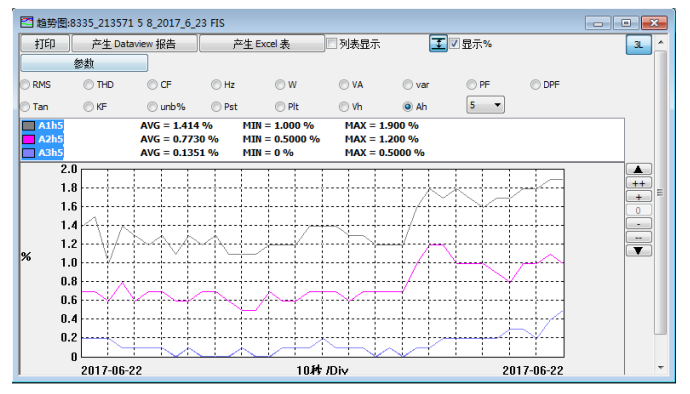
Task: Select the A3h5 legend label
Action: click(51, 153)
